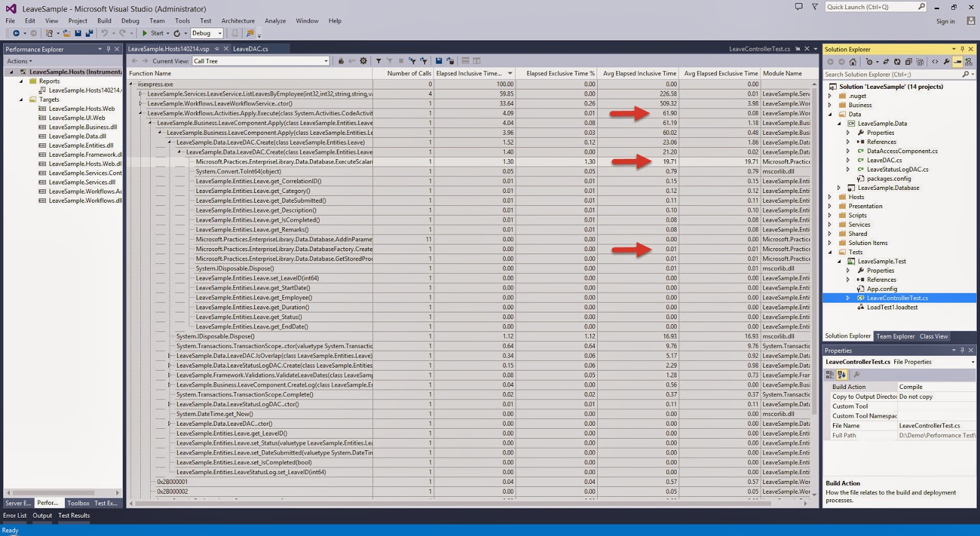The height and width of the screenshot is (536, 980).
Task: Click the View Code icon in Solution Explorer
Action: 935,62
